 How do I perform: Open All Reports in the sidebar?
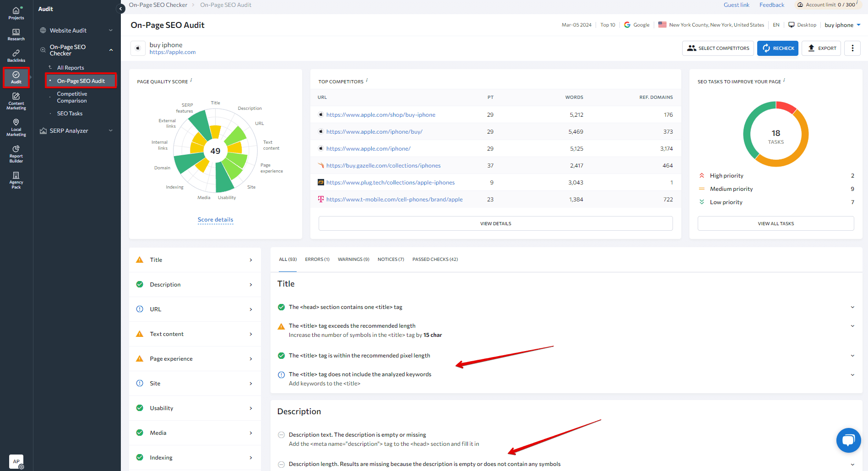(x=71, y=68)
